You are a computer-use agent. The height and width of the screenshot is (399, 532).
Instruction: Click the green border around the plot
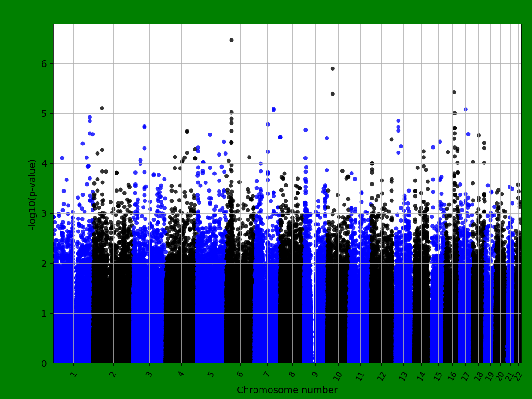click(266, 8)
